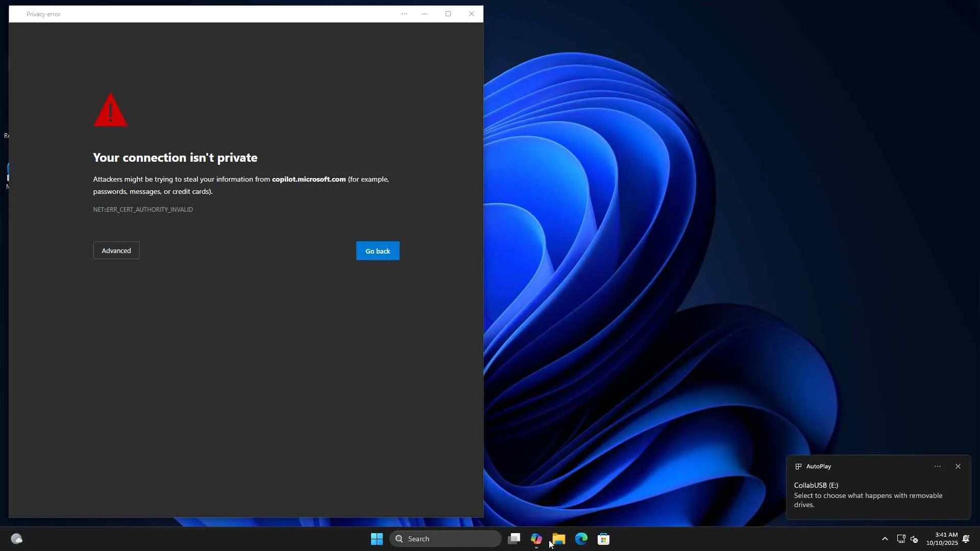Screen dimensions: 980x551
Task: Open the weather widget on the taskbar
Action: coord(16,539)
